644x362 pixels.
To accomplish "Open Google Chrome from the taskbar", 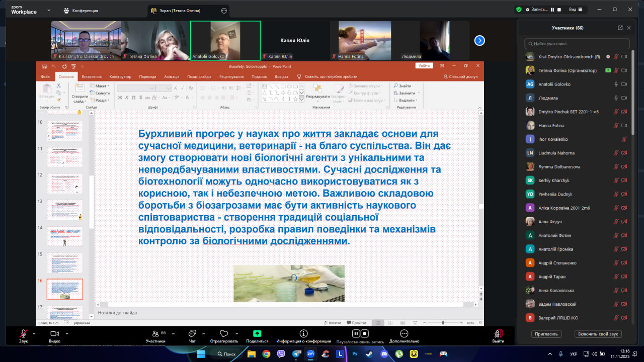I will click(266, 354).
